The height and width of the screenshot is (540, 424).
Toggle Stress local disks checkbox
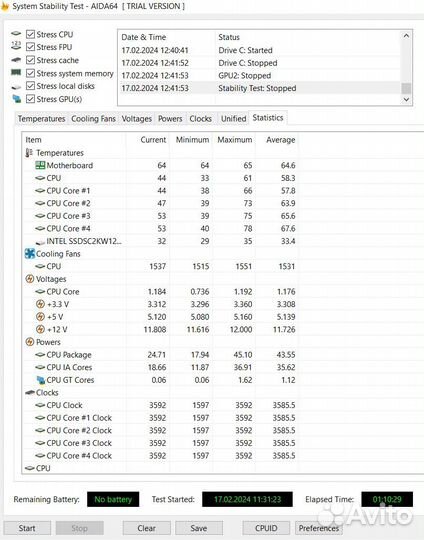(x=30, y=86)
